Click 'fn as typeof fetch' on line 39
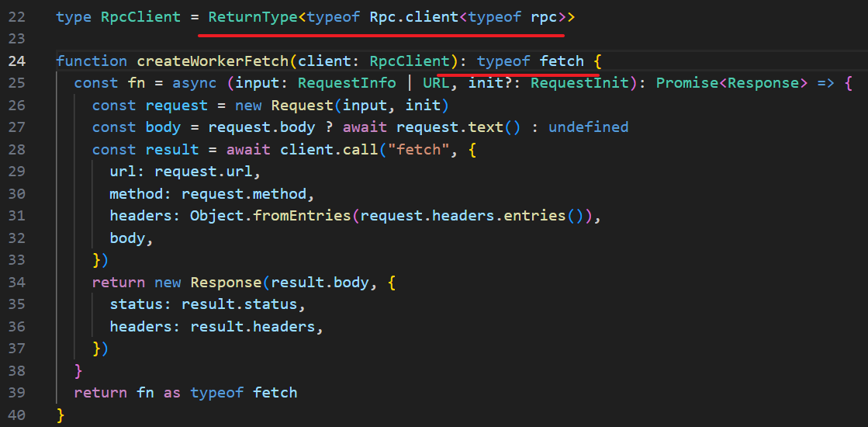Viewport: 868px width, 427px height. click(x=217, y=394)
